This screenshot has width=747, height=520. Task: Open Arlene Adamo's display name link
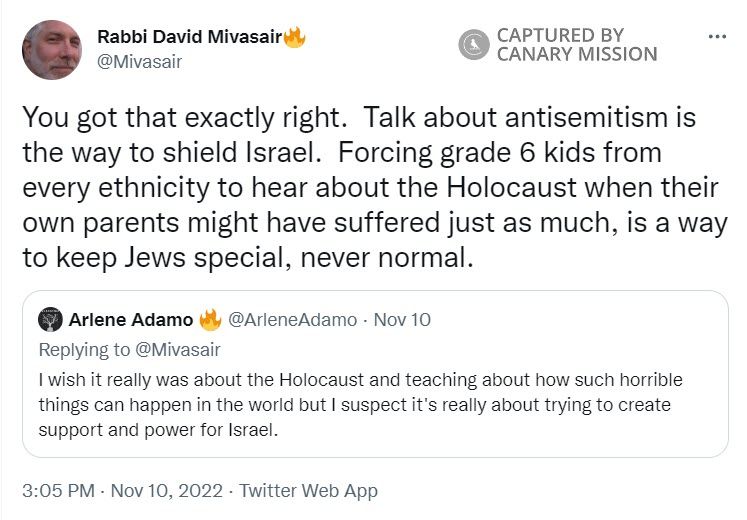tap(130, 321)
